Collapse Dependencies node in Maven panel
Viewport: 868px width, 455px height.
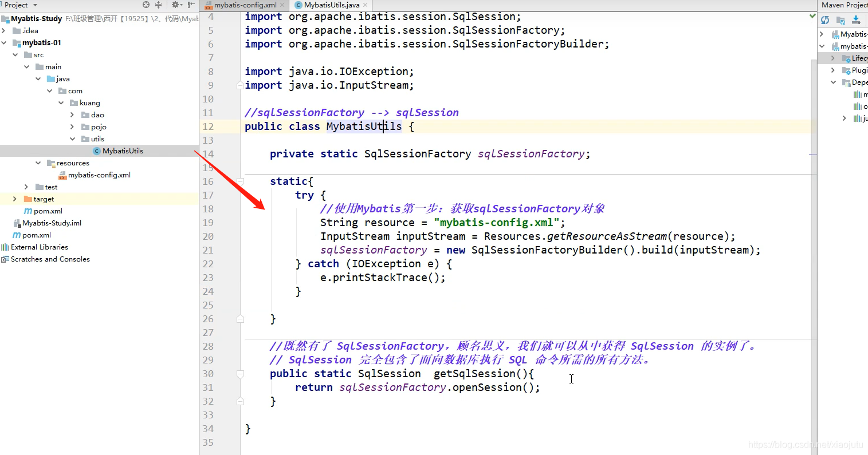[833, 82]
